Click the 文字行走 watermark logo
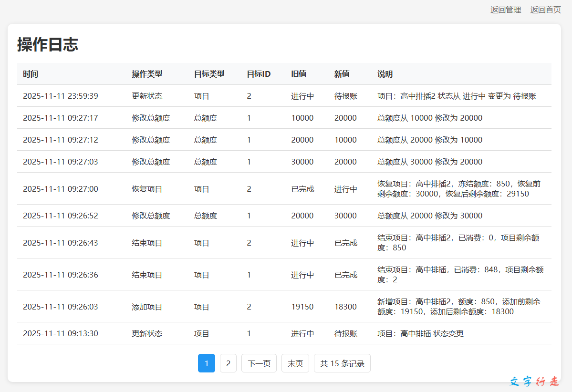Screen dimensions: 572x392 click(534, 382)
